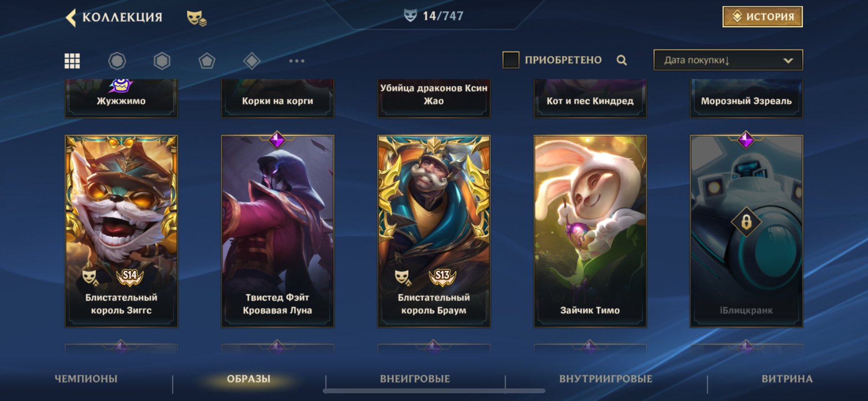The width and height of the screenshot is (868, 401).
Task: Open the skin search magnifier
Action: point(622,60)
